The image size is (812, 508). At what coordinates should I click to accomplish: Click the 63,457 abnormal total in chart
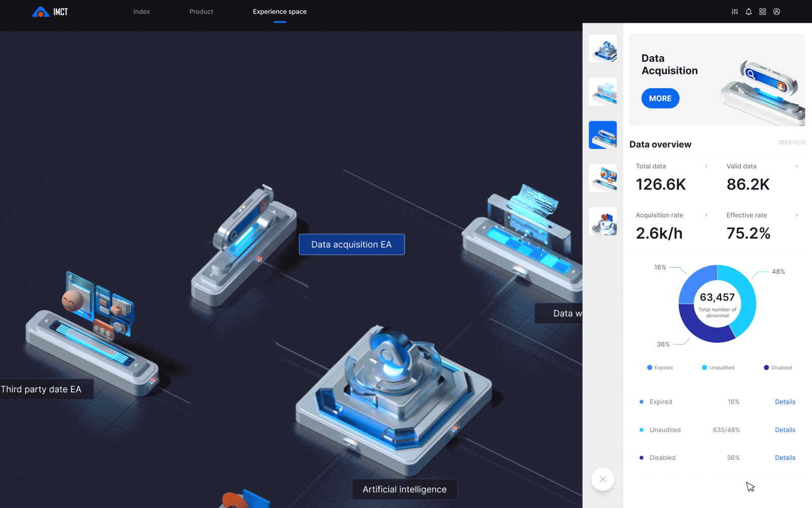717,297
